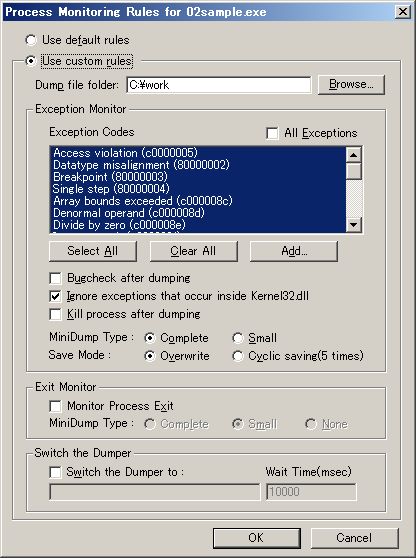This screenshot has width=416, height=558.
Task: Open the Browse folder dialog
Action: pyautogui.click(x=351, y=85)
